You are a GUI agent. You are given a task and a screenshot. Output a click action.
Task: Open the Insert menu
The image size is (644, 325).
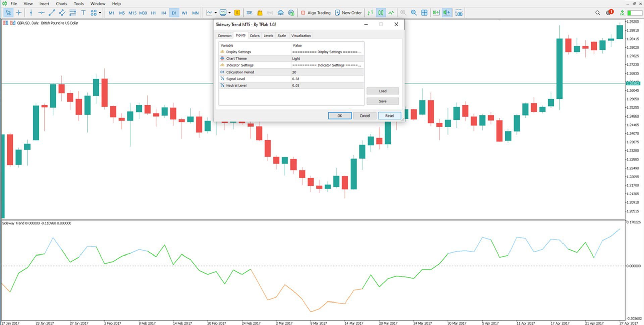[x=44, y=4]
